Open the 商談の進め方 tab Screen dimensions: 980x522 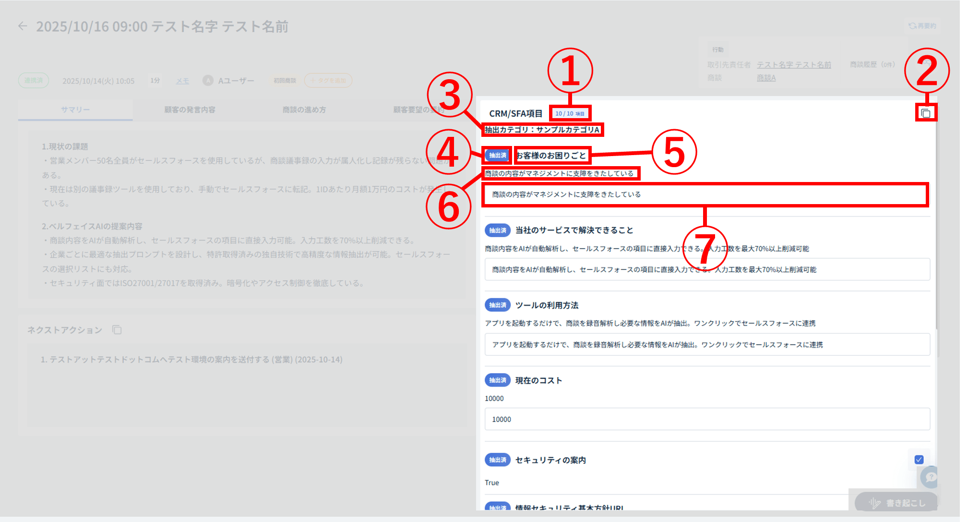pos(304,110)
